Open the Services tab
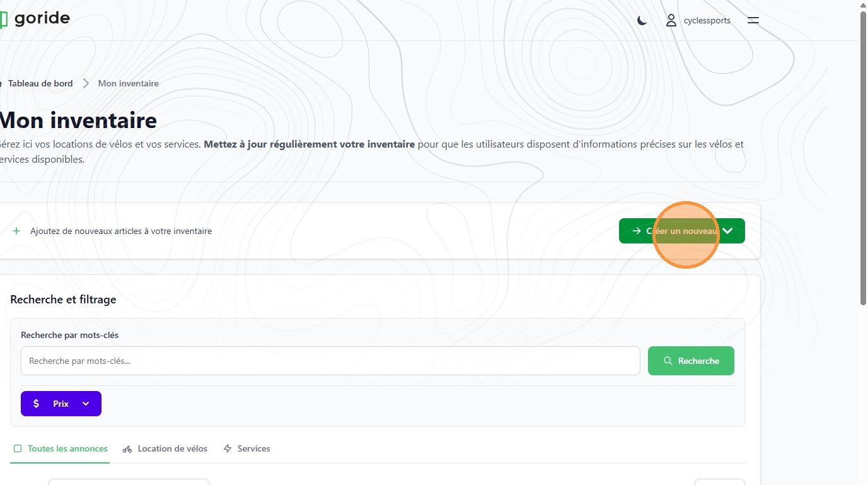 253,448
